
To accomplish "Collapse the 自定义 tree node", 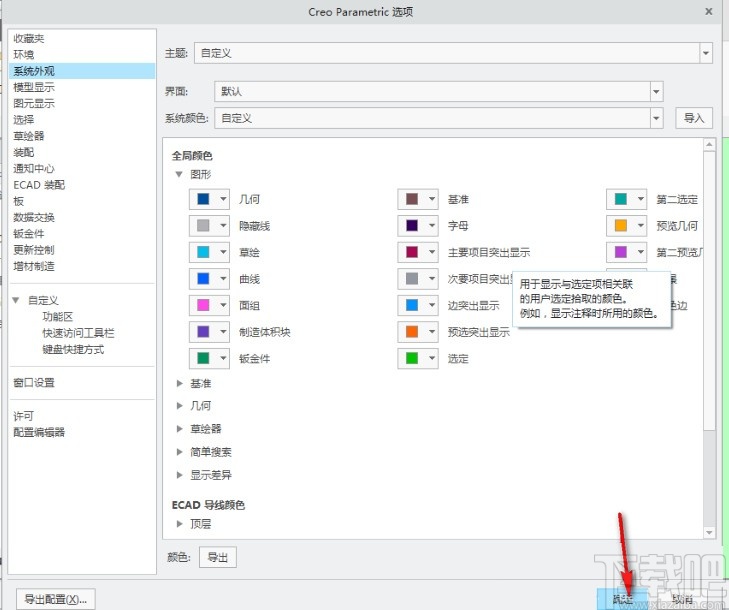I will [16, 300].
